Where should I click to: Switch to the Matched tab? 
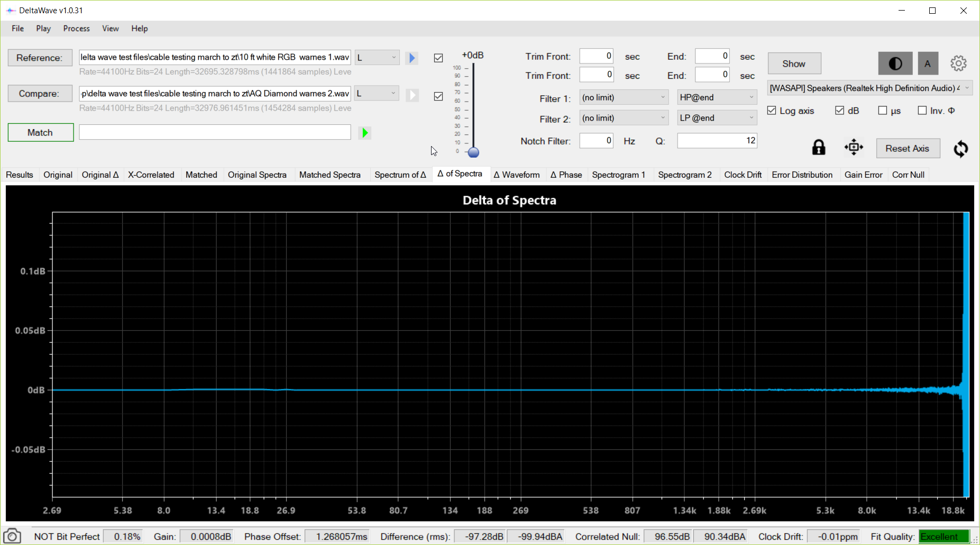click(x=202, y=175)
